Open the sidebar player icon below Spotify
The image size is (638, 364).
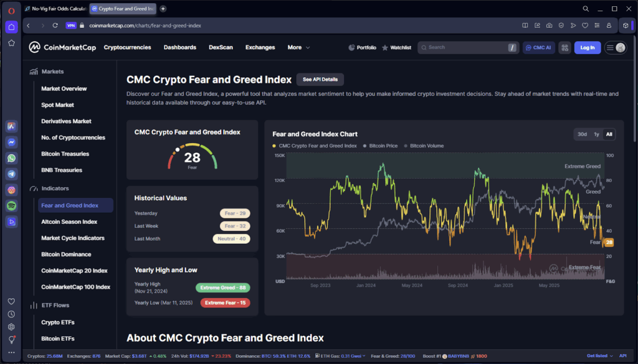click(11, 222)
